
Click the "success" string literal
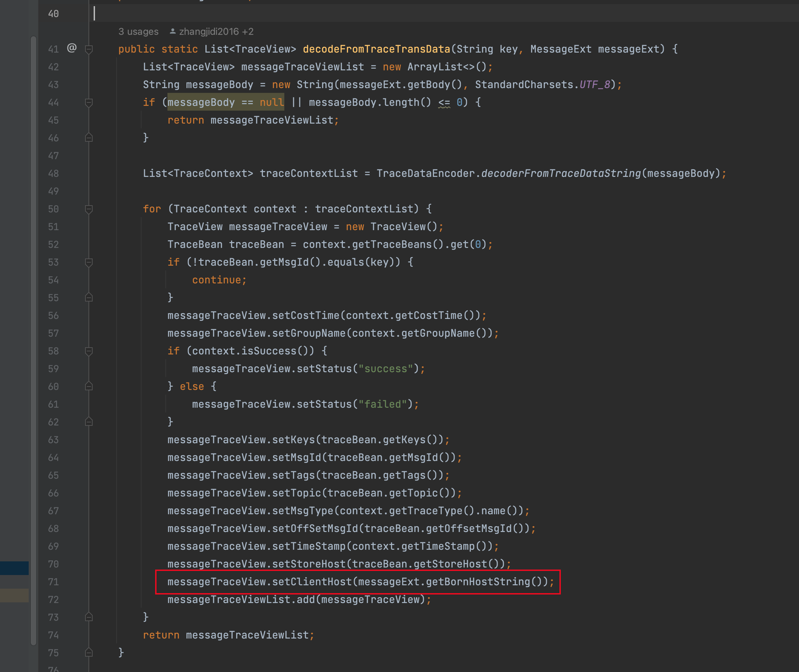coord(386,368)
